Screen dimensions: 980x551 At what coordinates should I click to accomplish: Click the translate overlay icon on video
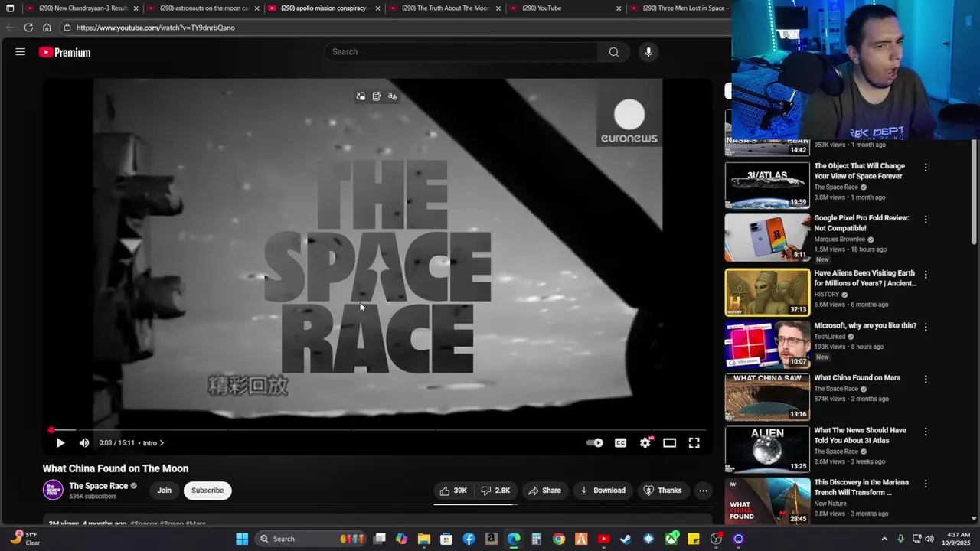(x=392, y=96)
